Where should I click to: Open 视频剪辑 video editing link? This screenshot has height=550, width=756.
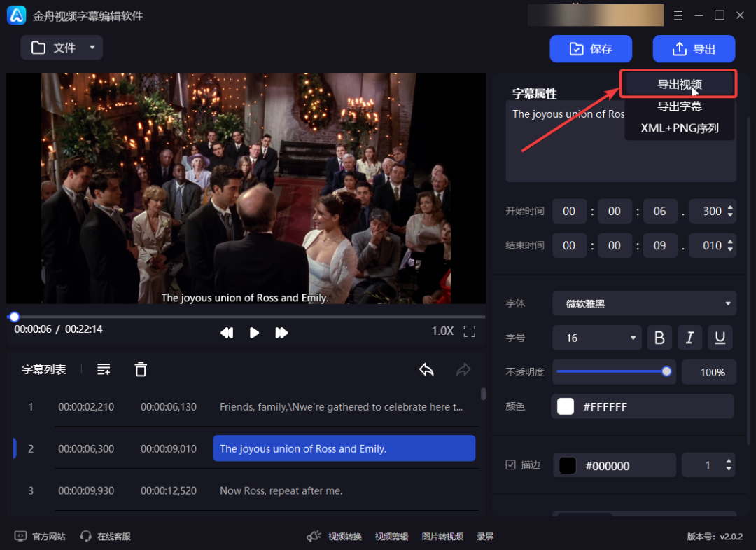pos(391,537)
